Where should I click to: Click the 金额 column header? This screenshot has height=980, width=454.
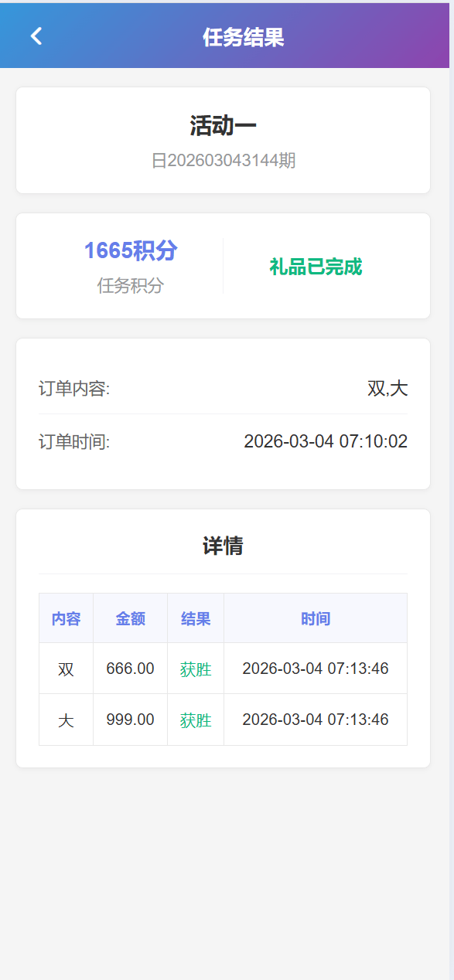point(130,618)
